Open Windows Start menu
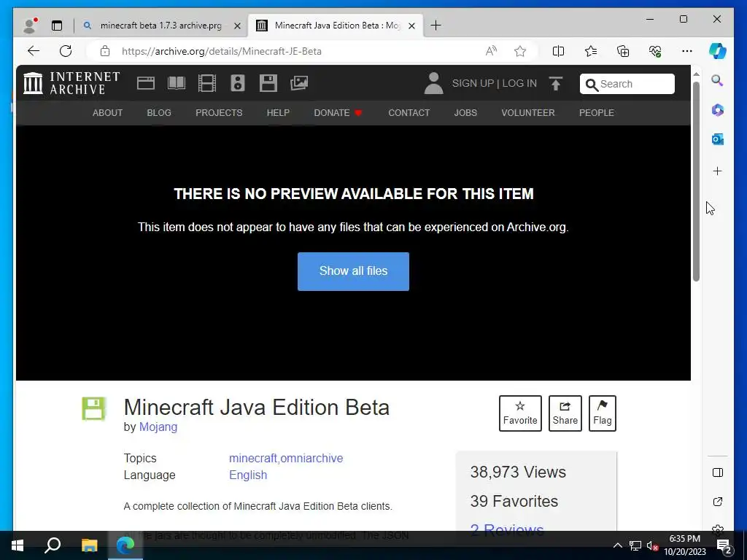 18,545
